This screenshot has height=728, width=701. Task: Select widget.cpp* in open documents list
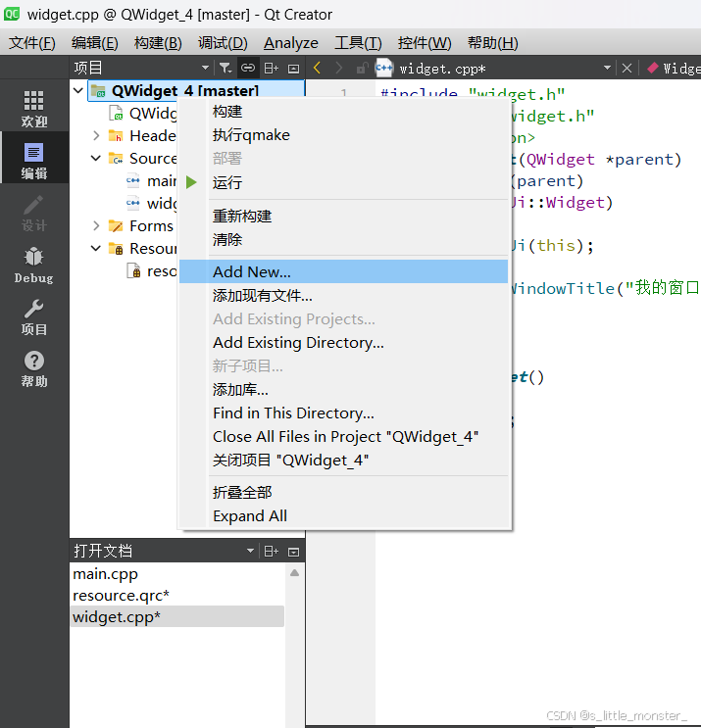[177, 616]
